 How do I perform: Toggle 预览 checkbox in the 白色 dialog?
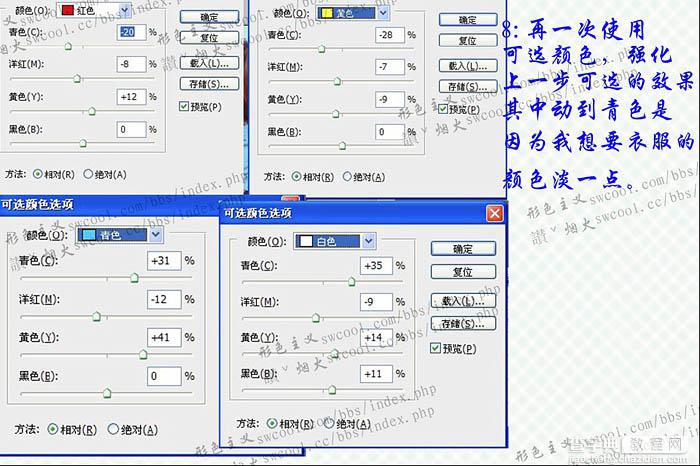(436, 348)
